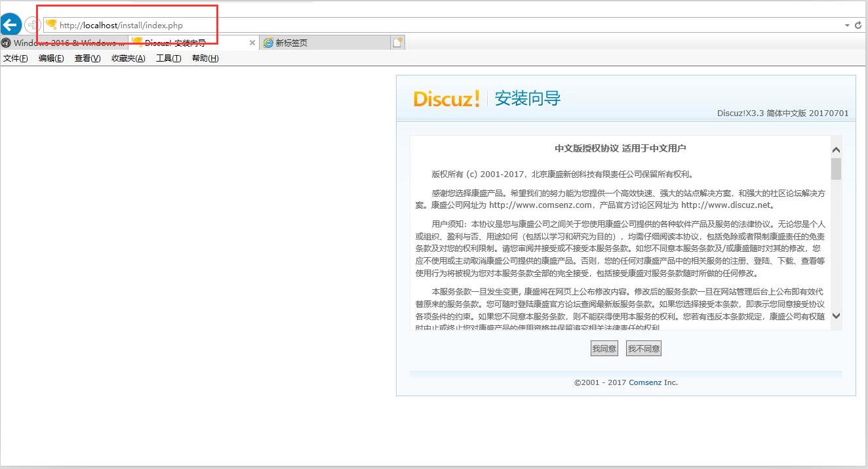
Task: Decline the license with 我不同意 button
Action: coord(644,348)
